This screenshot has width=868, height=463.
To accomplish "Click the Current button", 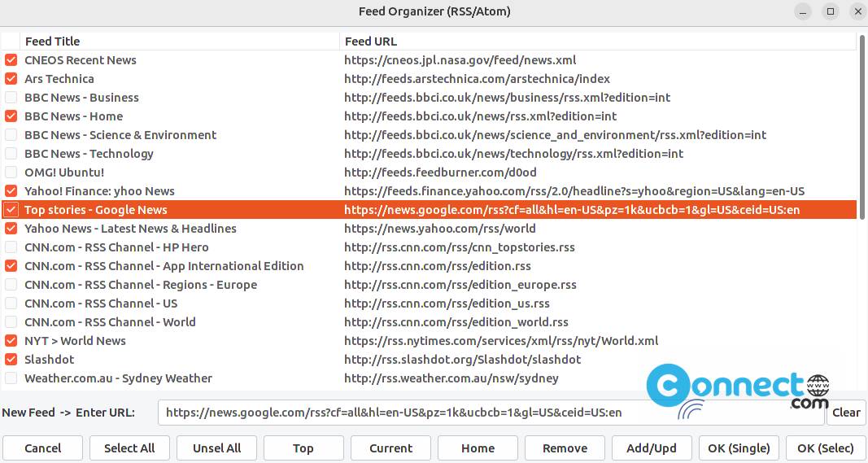I will (390, 448).
